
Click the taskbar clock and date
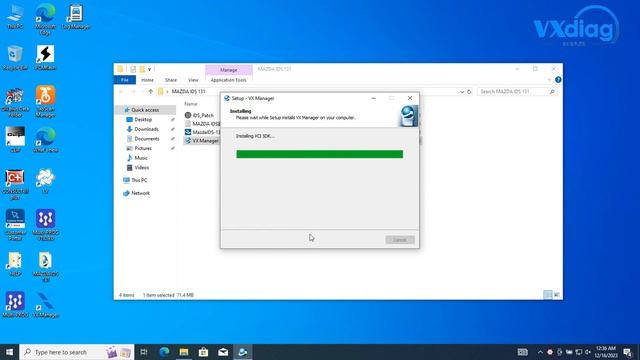[x=605, y=352]
